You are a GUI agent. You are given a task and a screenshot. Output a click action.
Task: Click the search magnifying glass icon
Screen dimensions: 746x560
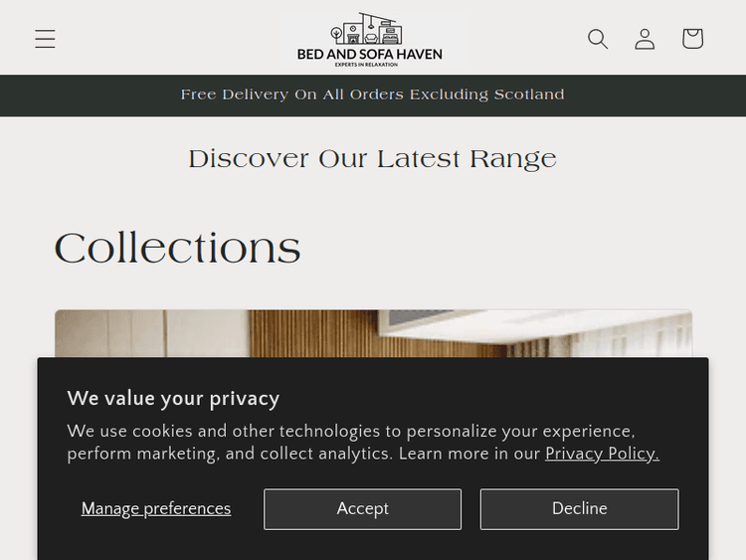[x=597, y=39]
